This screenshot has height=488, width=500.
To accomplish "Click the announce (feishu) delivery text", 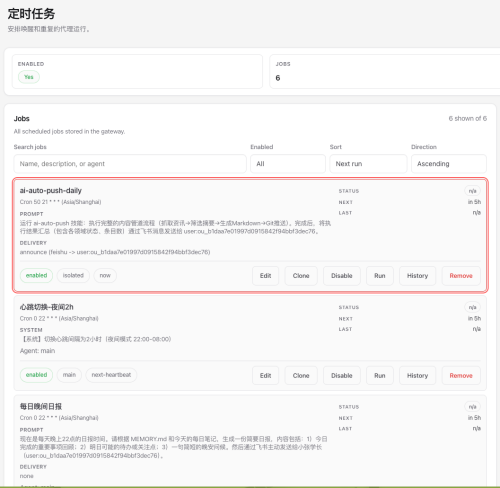I will coord(115,252).
